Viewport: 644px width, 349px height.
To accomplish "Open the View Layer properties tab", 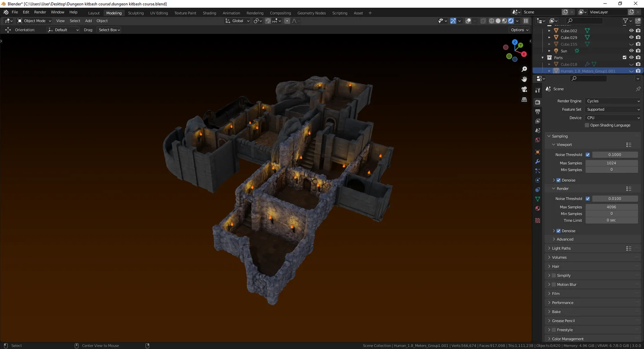I will point(538,121).
